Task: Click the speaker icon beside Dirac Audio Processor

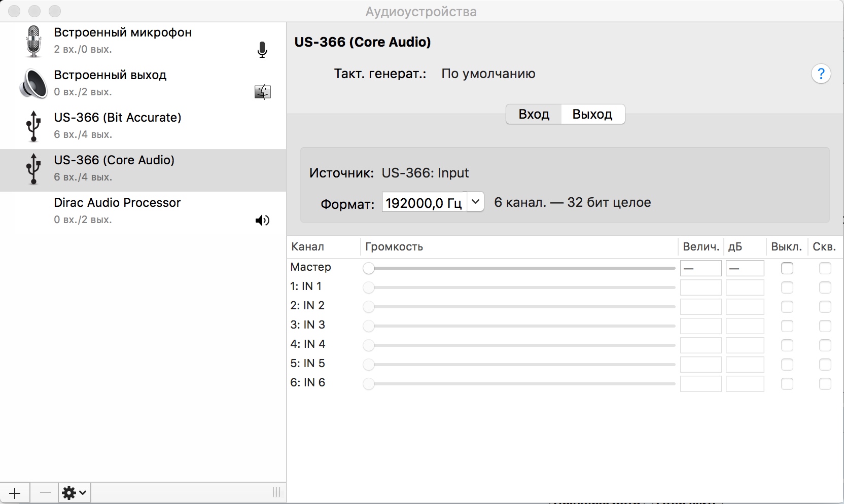Action: [262, 220]
